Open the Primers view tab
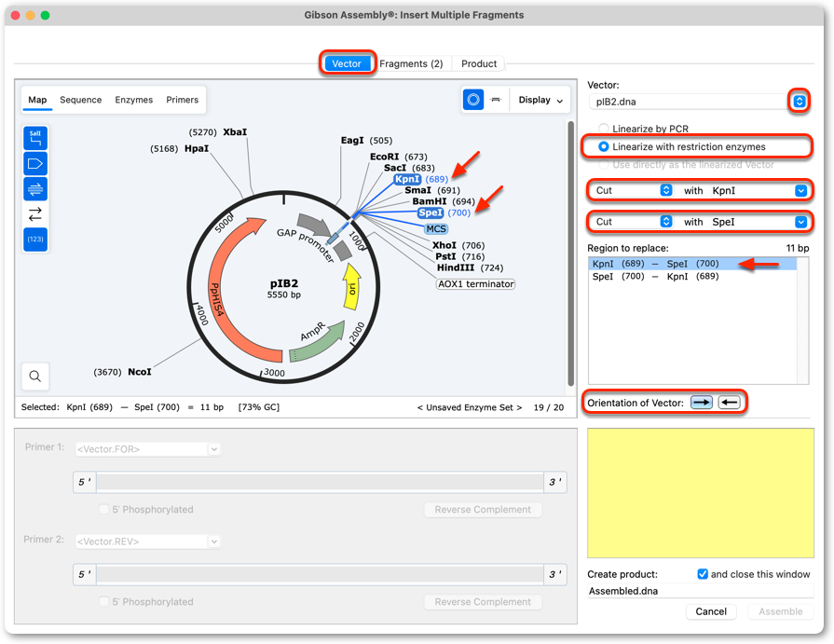The height and width of the screenshot is (644, 834). [x=182, y=100]
